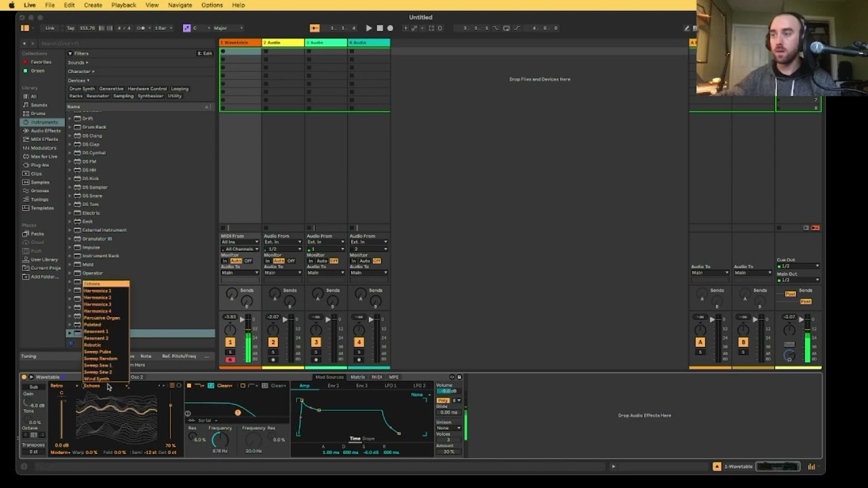Click the Tap tempo button
The image size is (868, 488).
point(71,28)
